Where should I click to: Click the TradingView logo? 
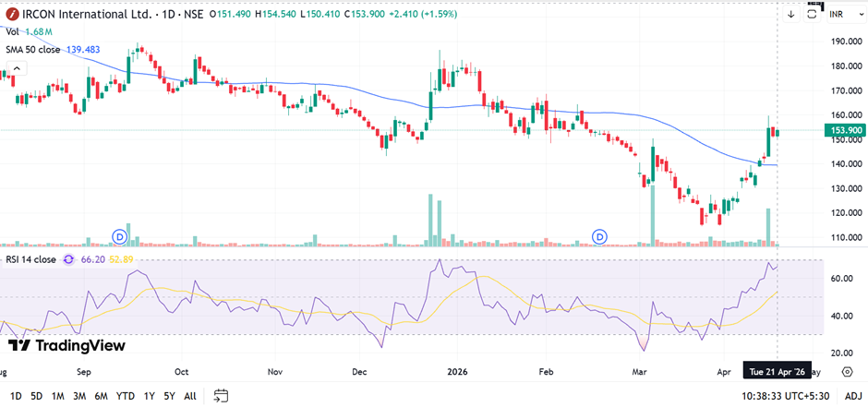(66, 345)
